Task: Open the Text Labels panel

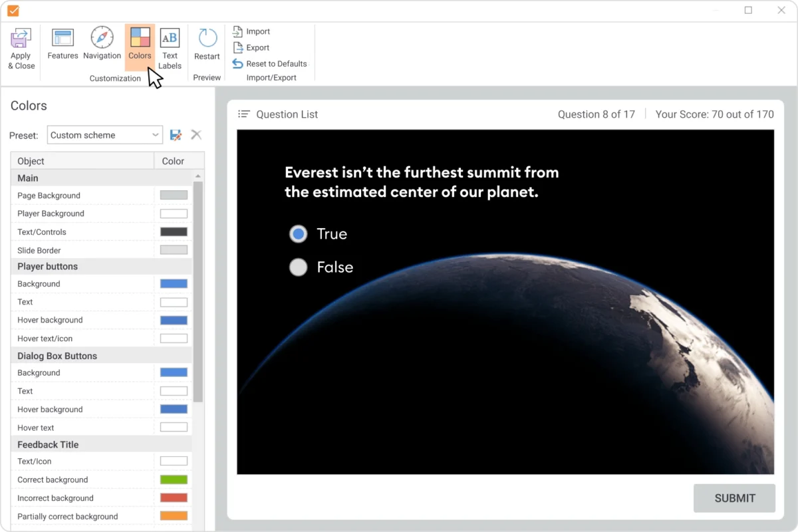Action: 170,49
